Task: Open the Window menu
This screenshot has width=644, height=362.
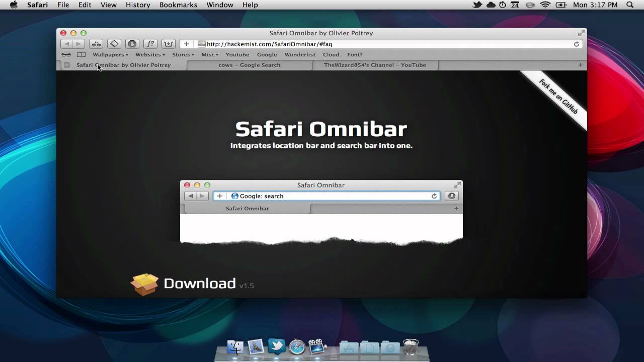Action: [x=220, y=5]
